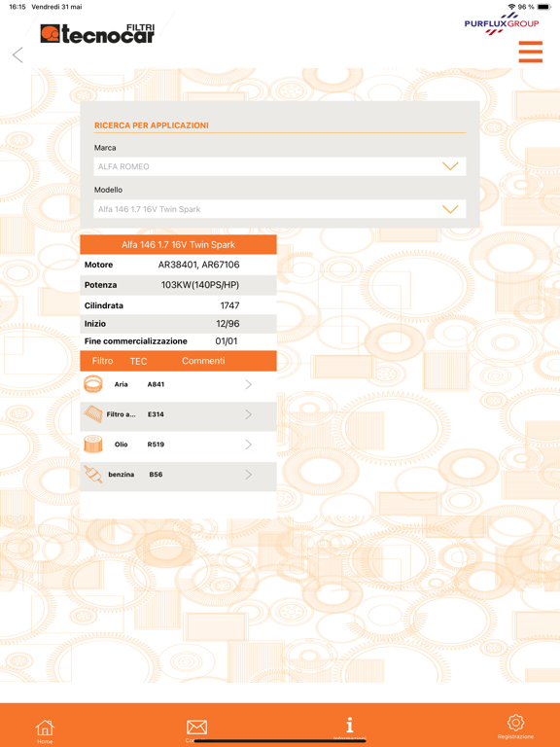Open the Registrazione gear tab

(515, 727)
